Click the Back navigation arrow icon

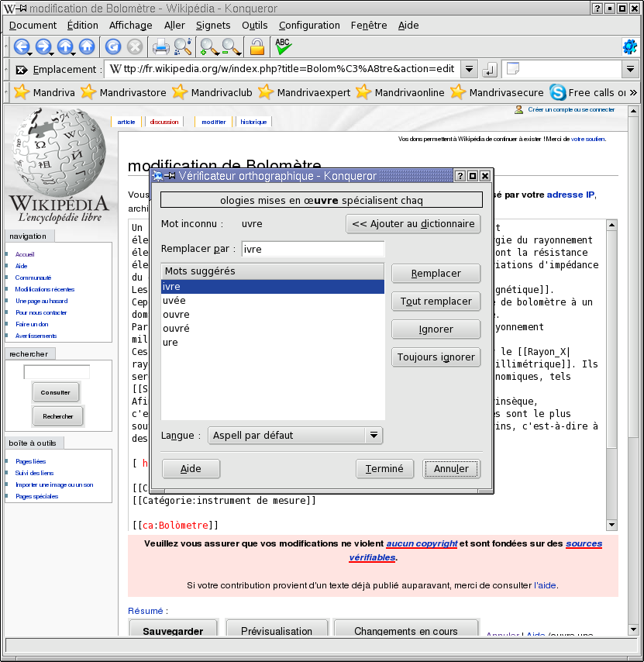pyautogui.click(x=21, y=47)
